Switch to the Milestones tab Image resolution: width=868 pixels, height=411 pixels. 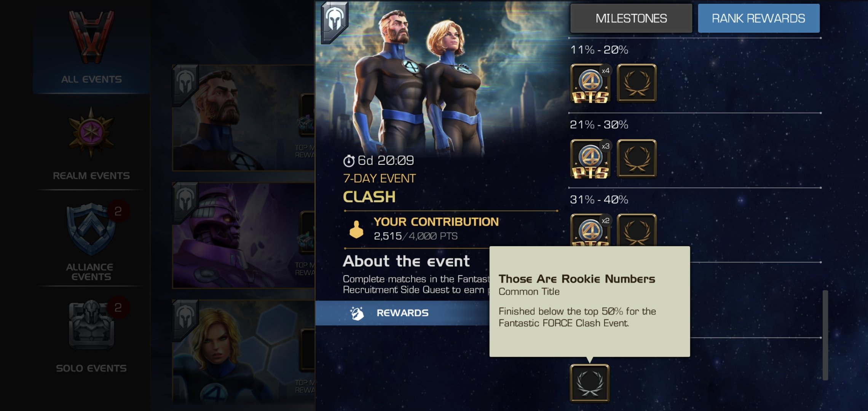tap(631, 18)
